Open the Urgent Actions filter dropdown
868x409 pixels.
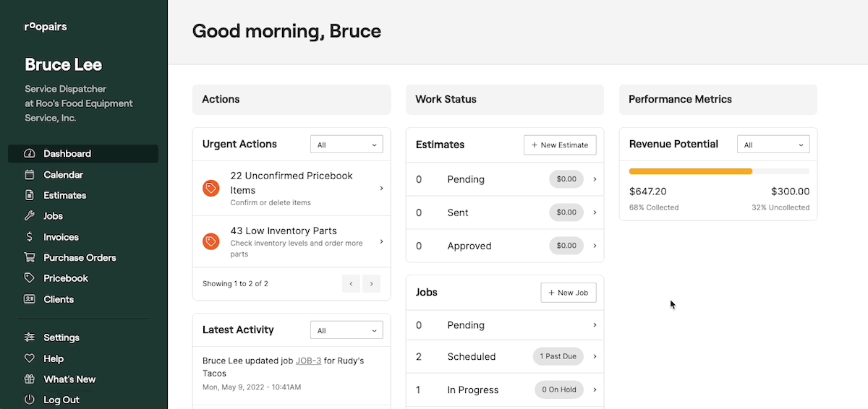[346, 145]
